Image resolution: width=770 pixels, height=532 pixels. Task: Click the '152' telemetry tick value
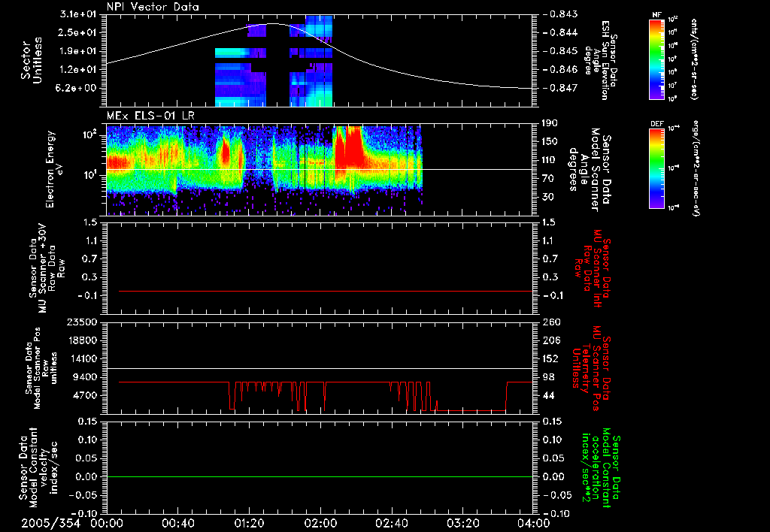tap(550, 358)
